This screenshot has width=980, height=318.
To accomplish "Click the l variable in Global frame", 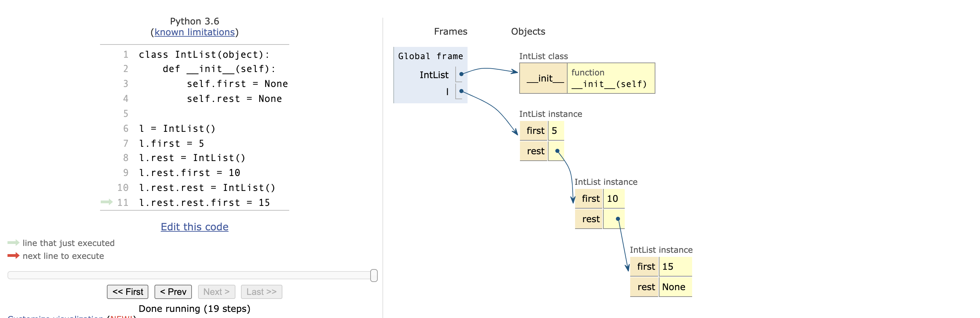I will click(x=447, y=92).
